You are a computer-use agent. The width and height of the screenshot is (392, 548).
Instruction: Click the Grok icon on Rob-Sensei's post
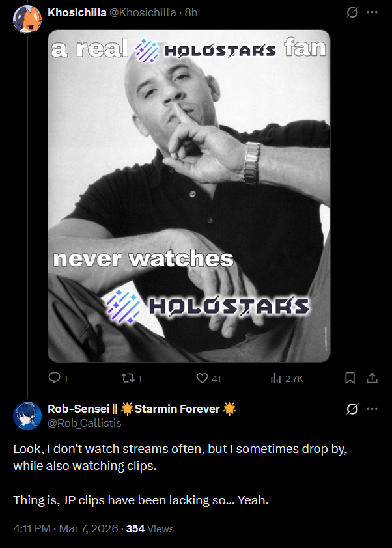pyautogui.click(x=352, y=409)
